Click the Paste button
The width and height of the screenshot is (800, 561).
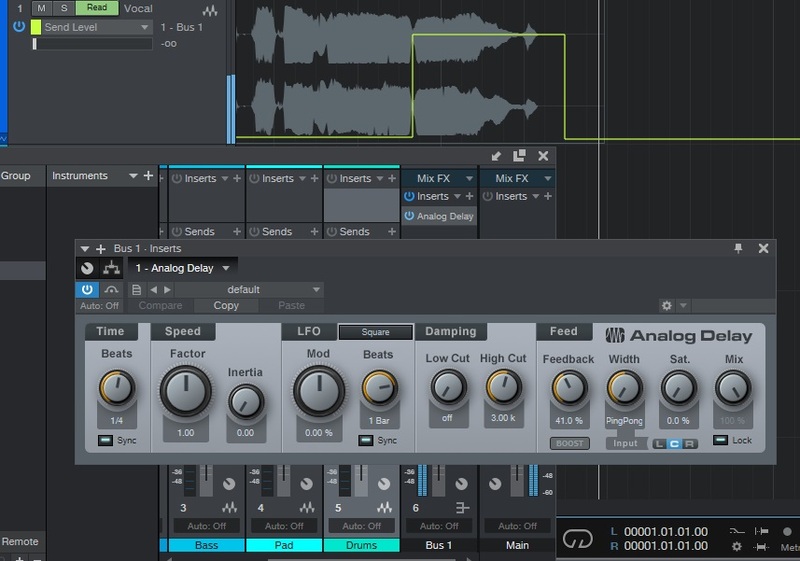pyautogui.click(x=291, y=305)
